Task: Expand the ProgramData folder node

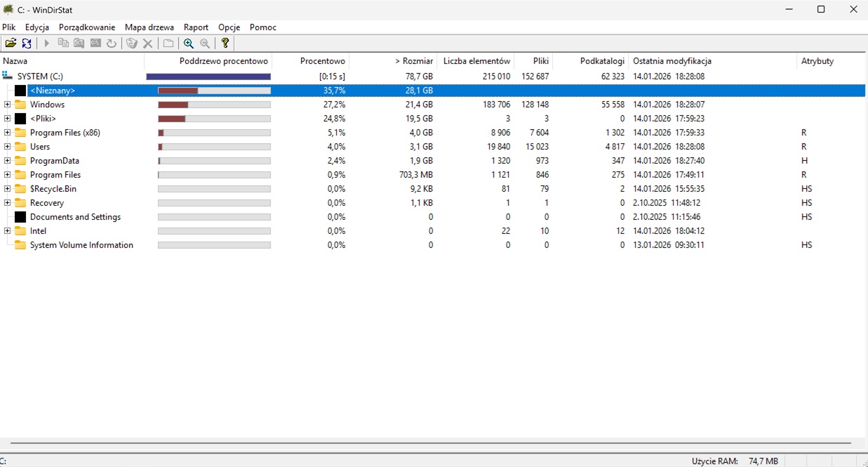Action: click(8, 161)
